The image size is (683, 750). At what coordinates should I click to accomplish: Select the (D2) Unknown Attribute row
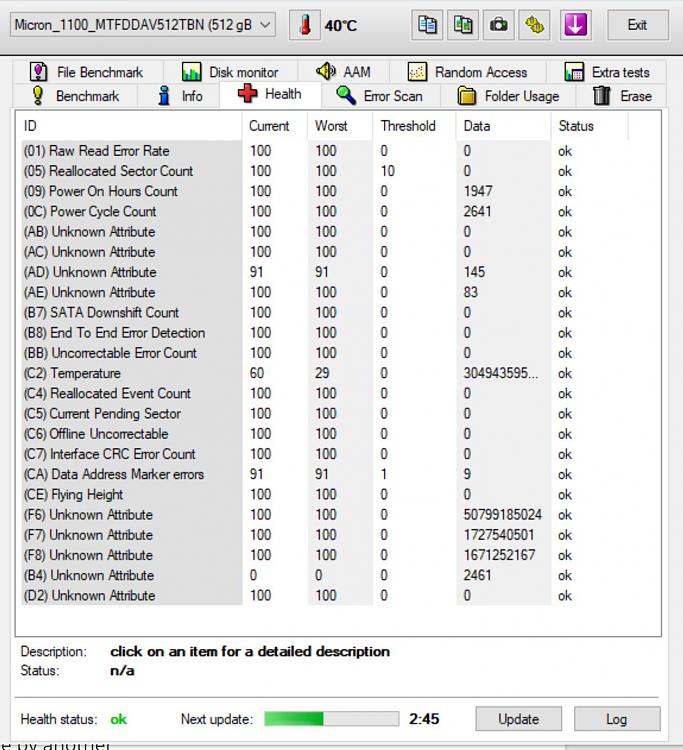click(x=324, y=596)
